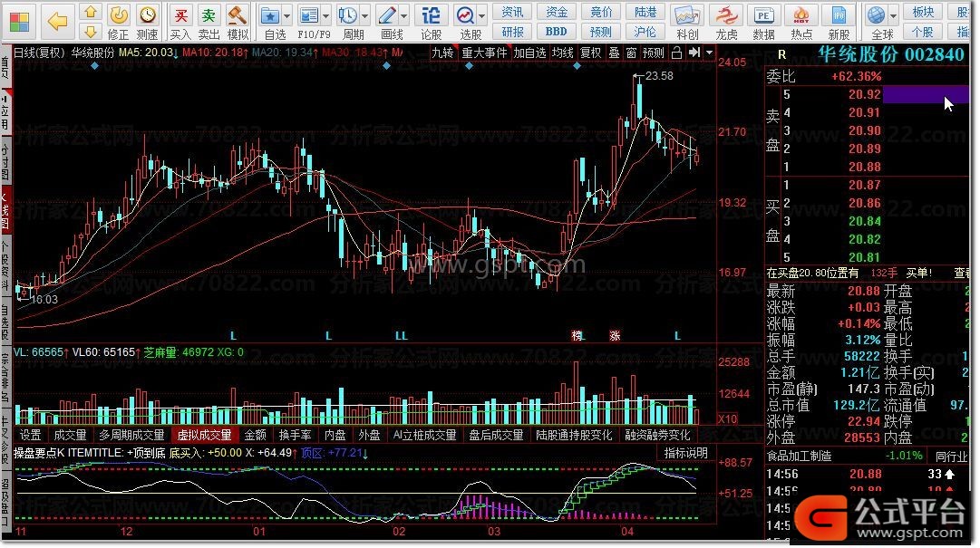Switch to the 金额 amount tab
Image resolution: width=980 pixels, height=548 pixels.
[x=255, y=435]
